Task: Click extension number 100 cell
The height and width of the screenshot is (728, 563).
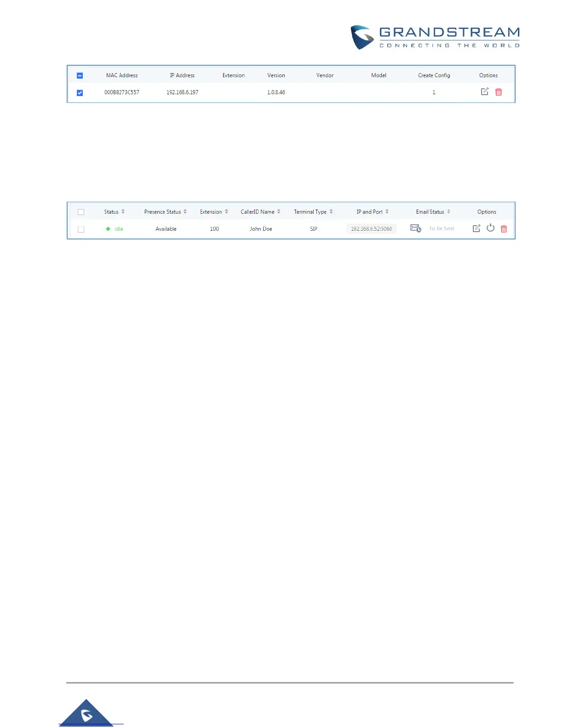Action: [214, 229]
